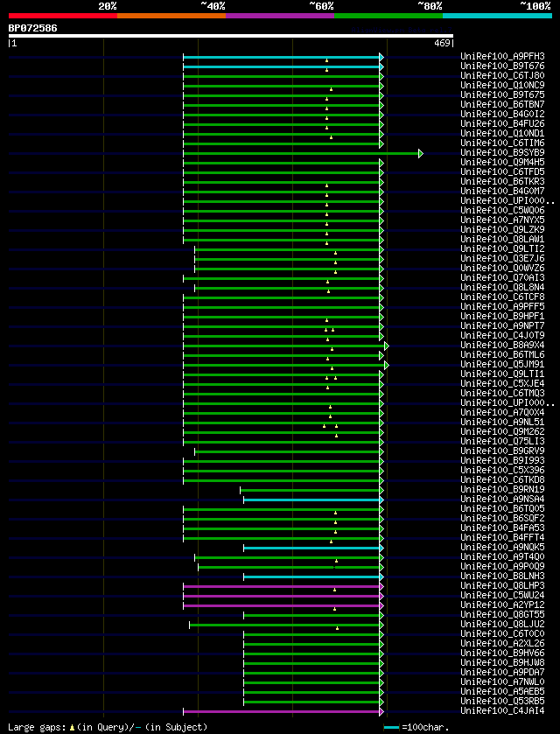Select the UniRef100_C6TJ80 hit label
The image size is (560, 734).
tap(502, 76)
